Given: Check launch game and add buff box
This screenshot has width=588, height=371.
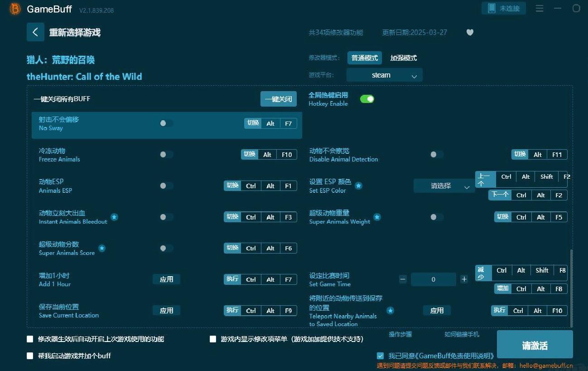Looking at the screenshot, I should coord(30,356).
